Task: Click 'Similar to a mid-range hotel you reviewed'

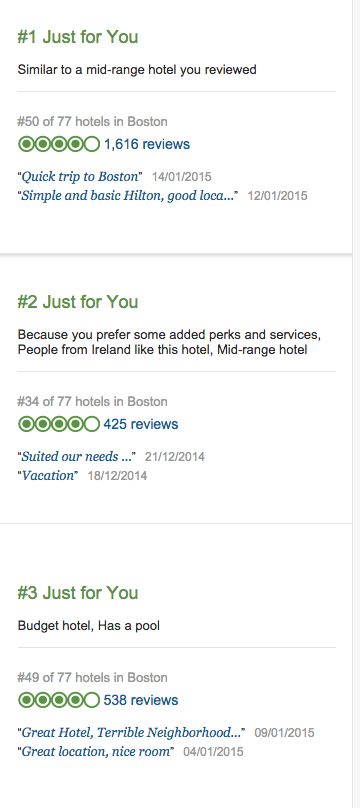Action: [x=137, y=70]
